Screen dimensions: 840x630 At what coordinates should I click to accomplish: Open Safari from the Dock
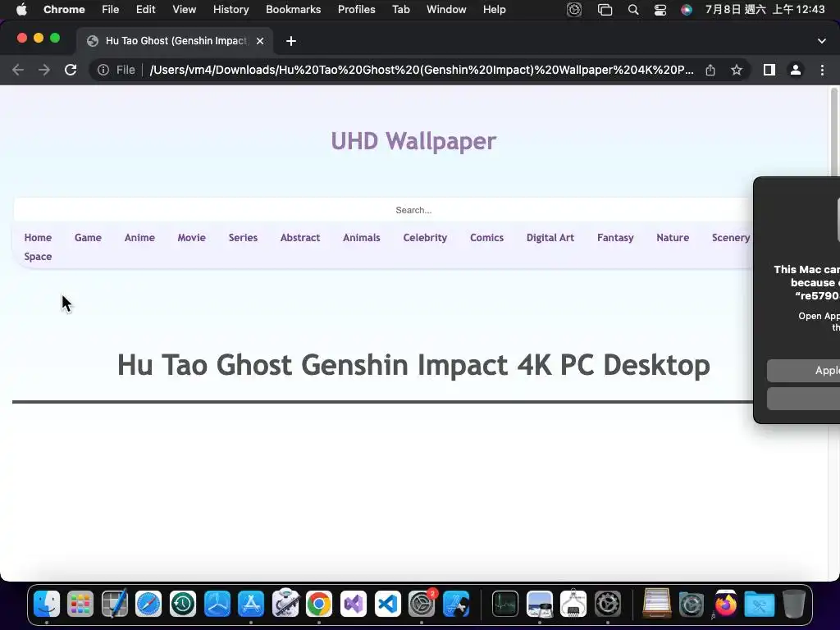pyautogui.click(x=148, y=604)
